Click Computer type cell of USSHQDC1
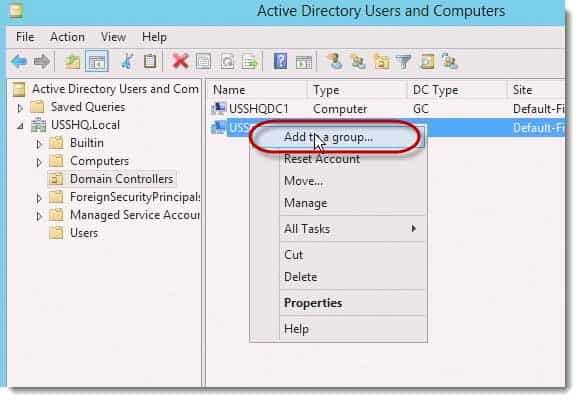Image resolution: width=580 pixels, height=402 pixels. coord(340,109)
